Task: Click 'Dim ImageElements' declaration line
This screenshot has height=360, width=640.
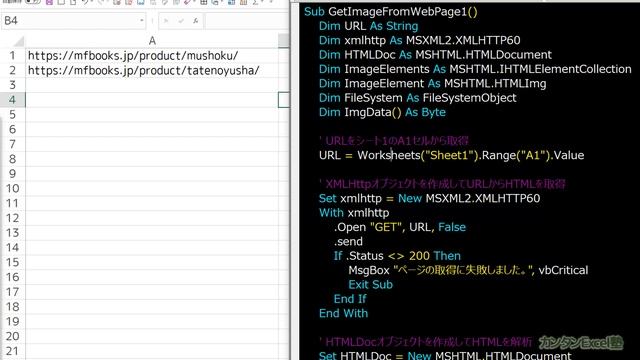Action: [475, 69]
